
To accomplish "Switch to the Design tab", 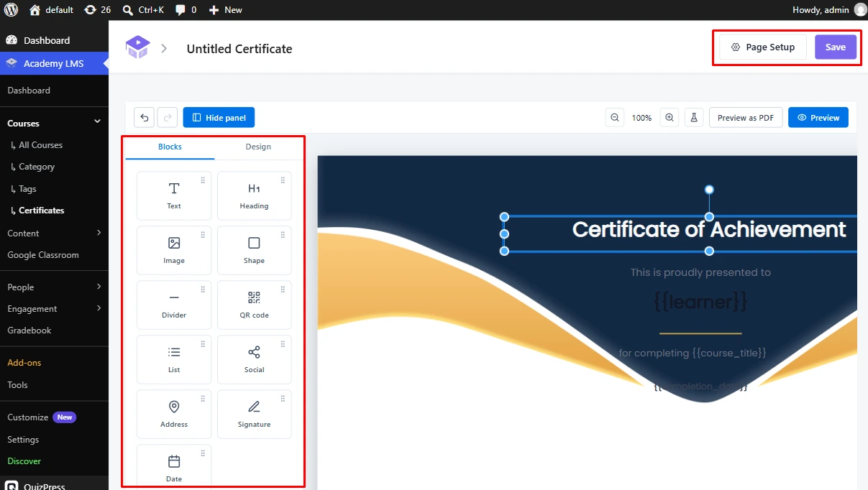I will [258, 147].
